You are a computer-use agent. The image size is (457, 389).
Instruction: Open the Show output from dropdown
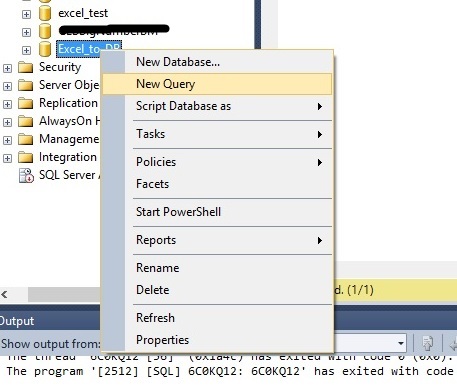coord(401,343)
